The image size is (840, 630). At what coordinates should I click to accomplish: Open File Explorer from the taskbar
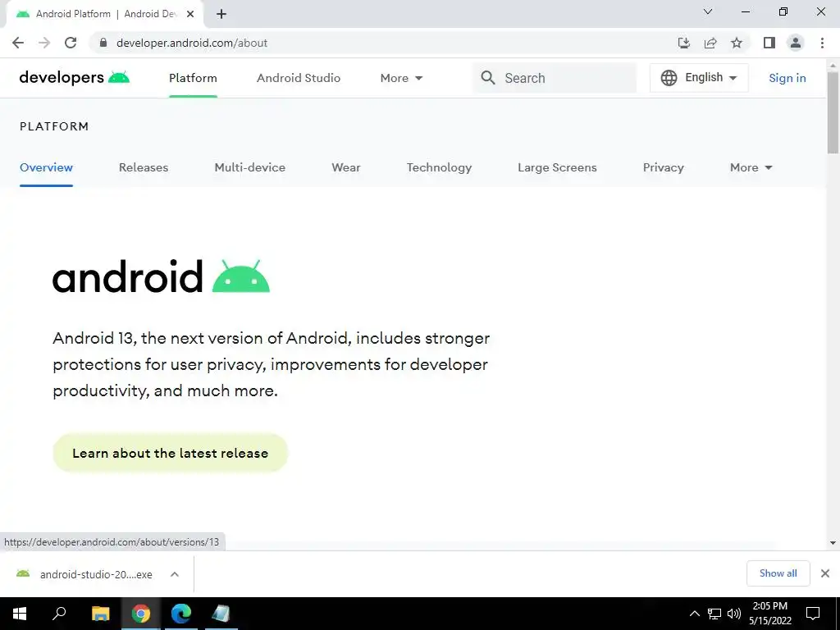100,614
